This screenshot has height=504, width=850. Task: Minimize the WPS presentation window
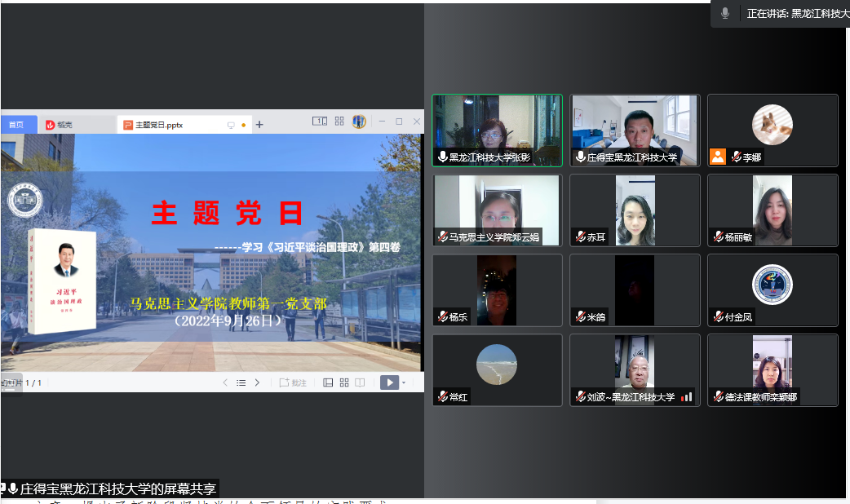click(x=383, y=122)
